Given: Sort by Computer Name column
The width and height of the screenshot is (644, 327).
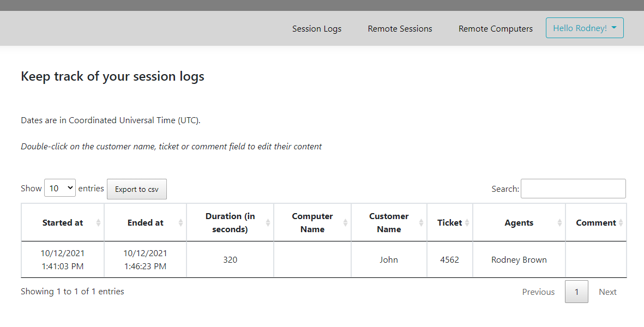Looking at the screenshot, I should (312, 222).
